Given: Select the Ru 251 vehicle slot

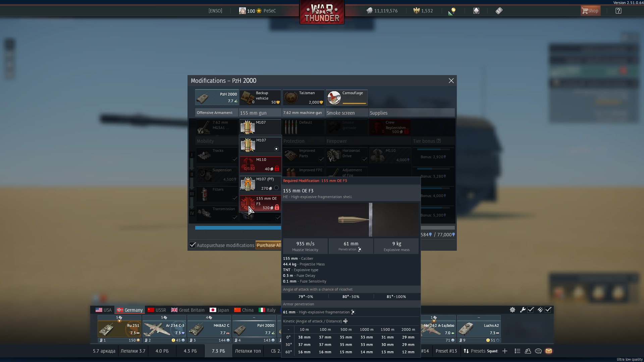Looking at the screenshot, I should click(x=119, y=329).
